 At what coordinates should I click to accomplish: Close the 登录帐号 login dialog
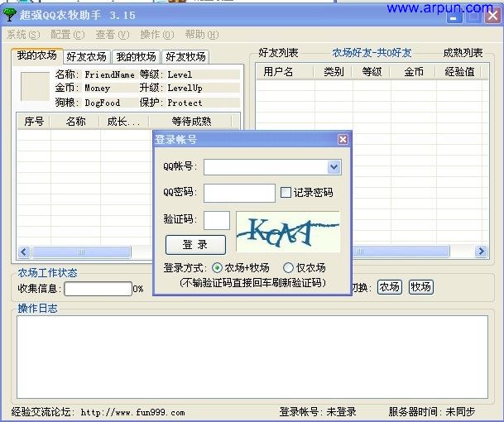(343, 140)
